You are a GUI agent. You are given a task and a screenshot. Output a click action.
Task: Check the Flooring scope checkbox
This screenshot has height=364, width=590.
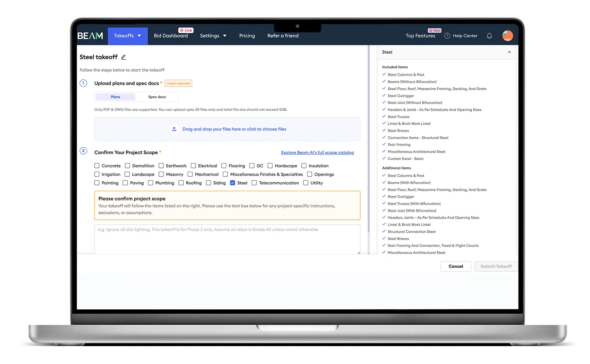tap(224, 166)
